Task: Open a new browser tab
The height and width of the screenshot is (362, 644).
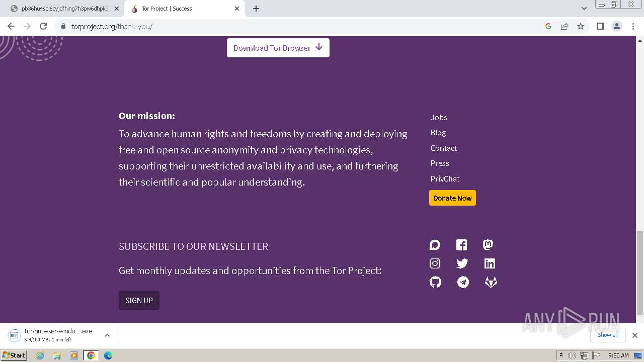Action: click(x=256, y=9)
